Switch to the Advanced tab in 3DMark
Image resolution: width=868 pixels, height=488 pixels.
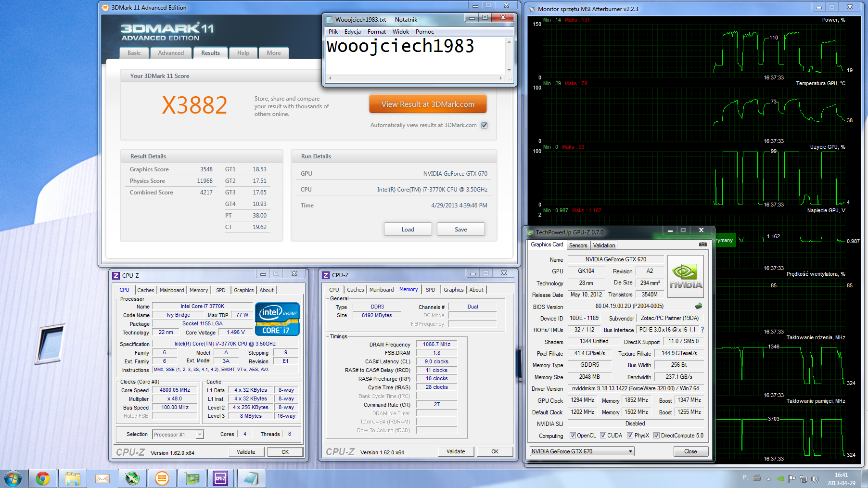(x=171, y=53)
